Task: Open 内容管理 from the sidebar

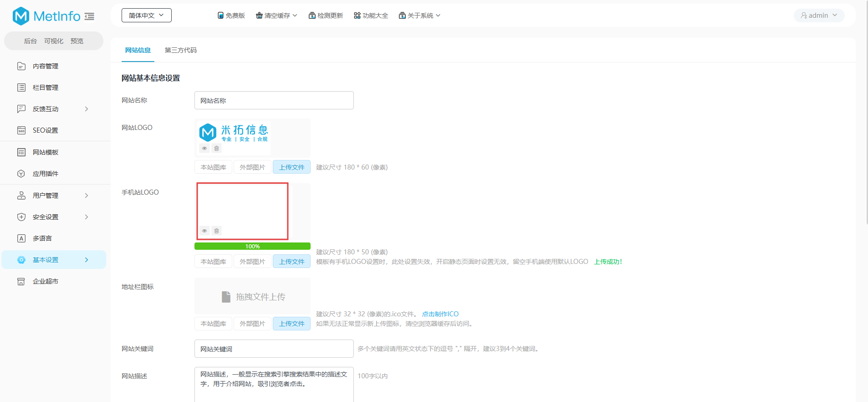Action: 46,66
